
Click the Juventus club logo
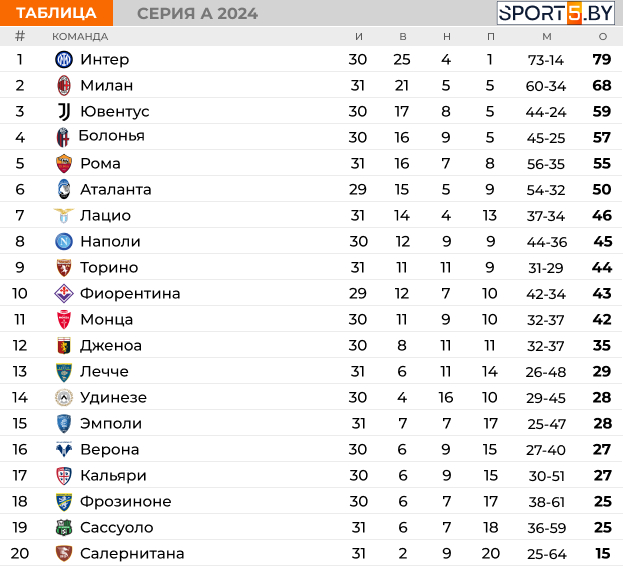click(x=64, y=111)
